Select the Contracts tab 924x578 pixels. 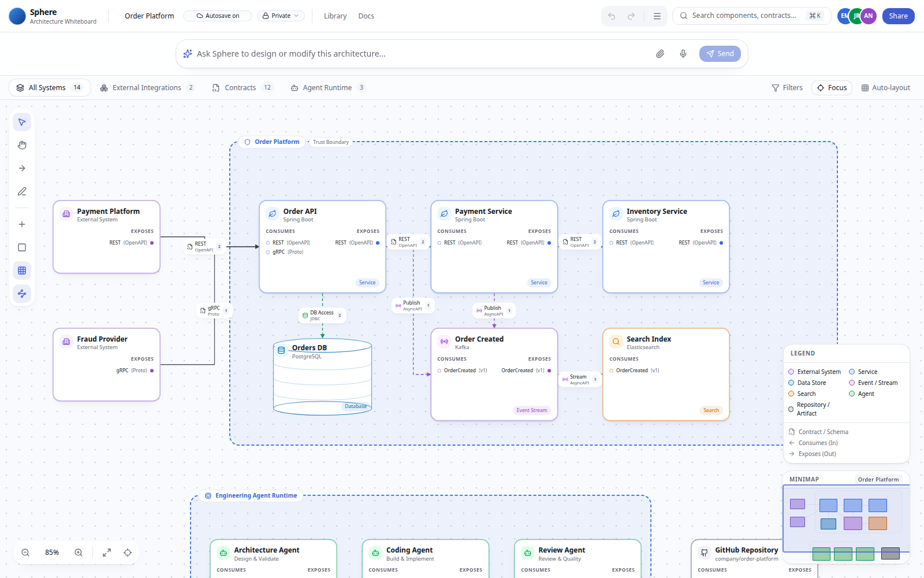242,88
